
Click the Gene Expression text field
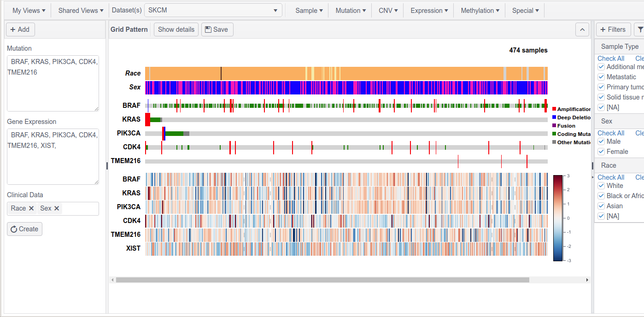coord(53,157)
